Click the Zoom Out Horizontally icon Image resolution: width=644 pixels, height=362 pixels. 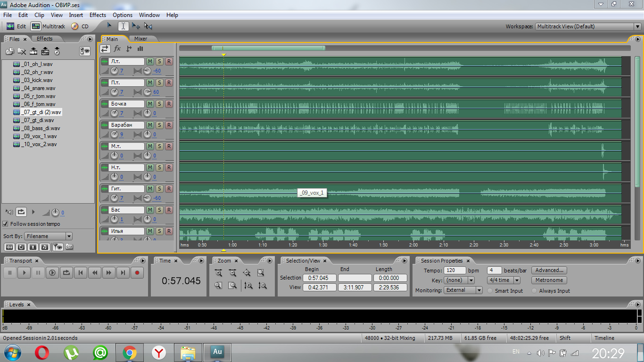[232, 272]
